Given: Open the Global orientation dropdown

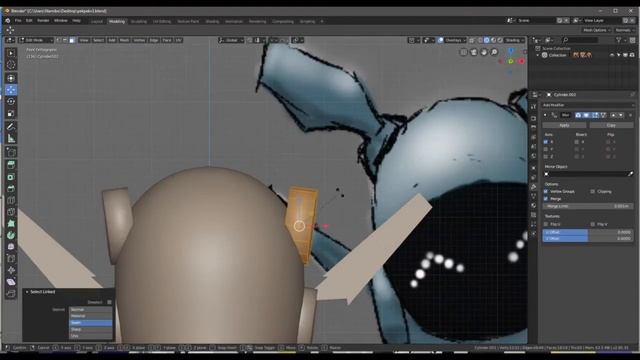Looking at the screenshot, I should tap(231, 40).
